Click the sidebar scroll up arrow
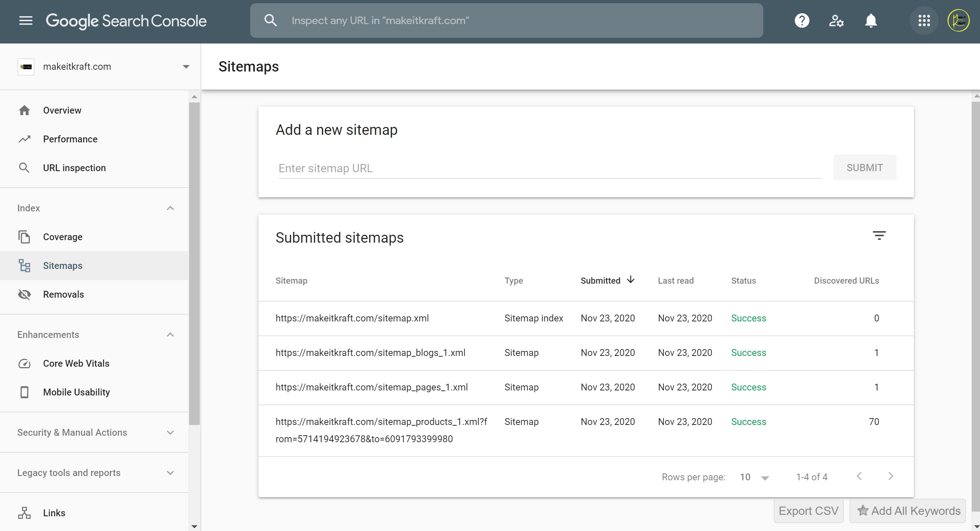The height and width of the screenshot is (531, 980). tap(194, 97)
